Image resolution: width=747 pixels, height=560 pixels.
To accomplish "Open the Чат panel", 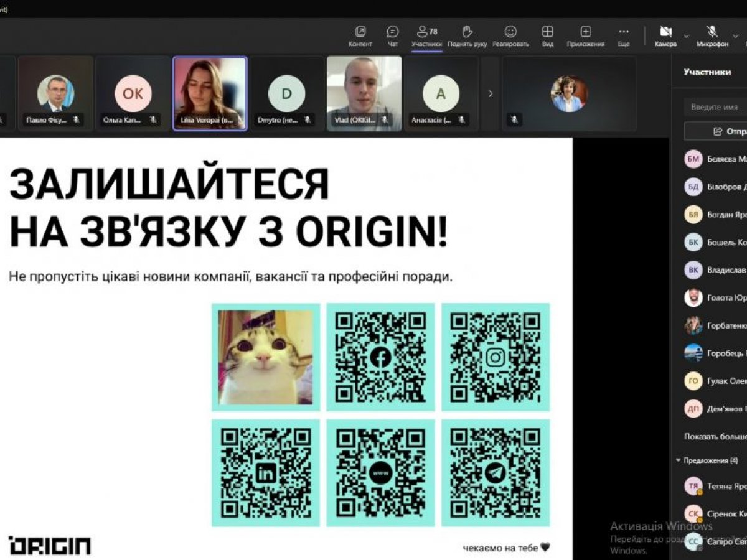I will (393, 37).
